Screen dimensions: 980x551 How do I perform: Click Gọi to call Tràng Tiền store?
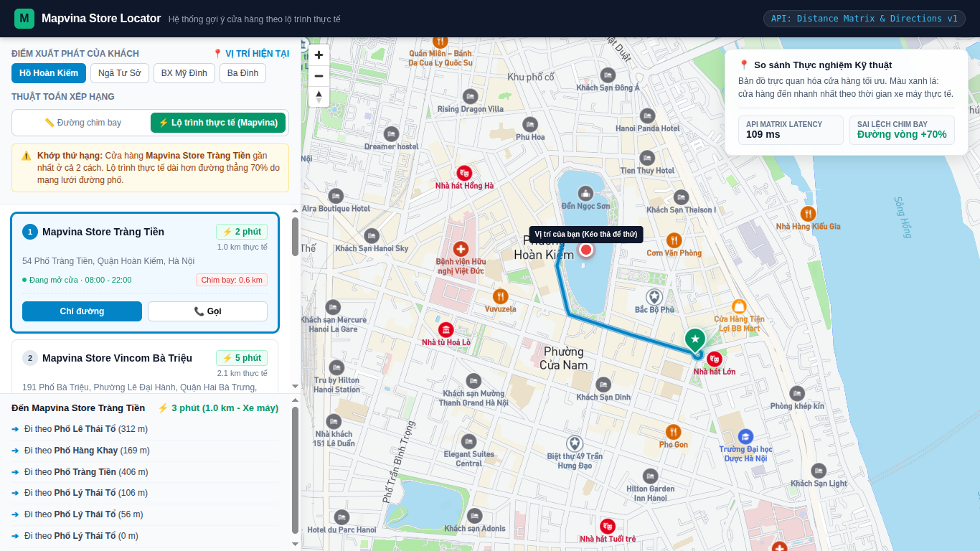click(207, 311)
